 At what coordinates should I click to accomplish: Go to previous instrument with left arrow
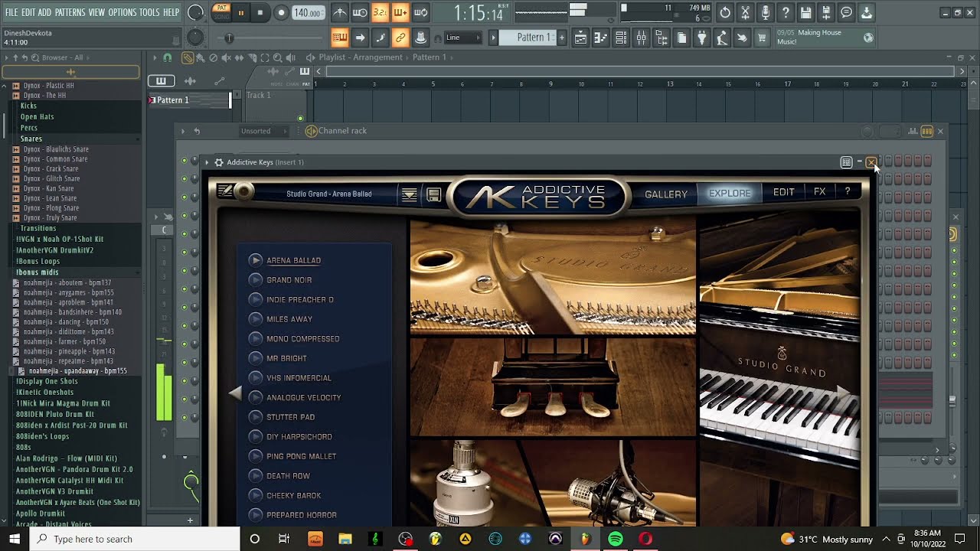coord(235,393)
